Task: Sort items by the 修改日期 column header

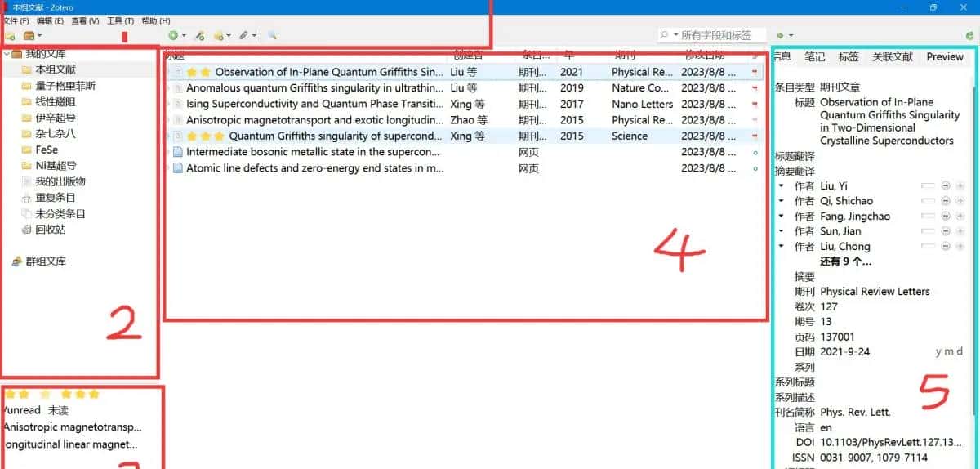Action: (x=705, y=55)
